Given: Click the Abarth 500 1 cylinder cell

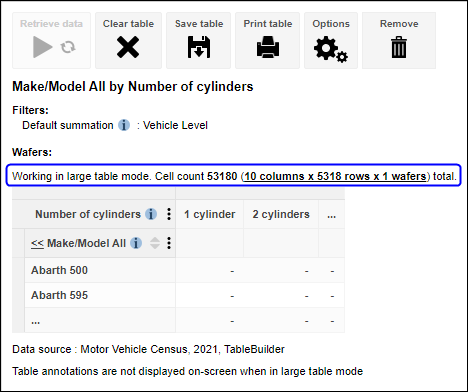Looking at the screenshot, I should pyautogui.click(x=210, y=270).
